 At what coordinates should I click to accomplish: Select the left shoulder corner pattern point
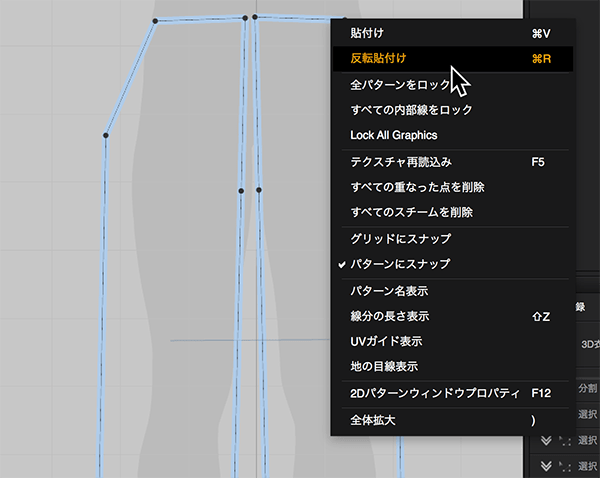pos(155,21)
